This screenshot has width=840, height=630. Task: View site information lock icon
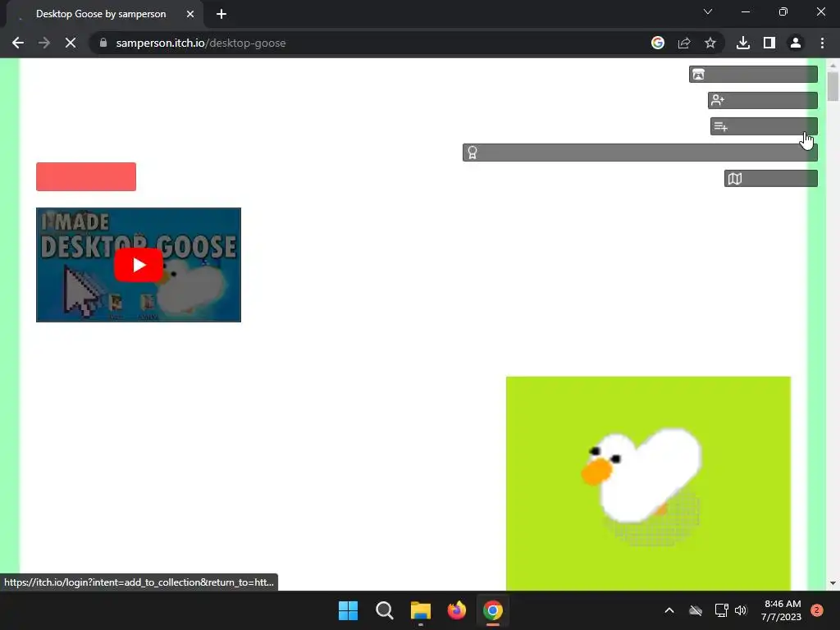(103, 43)
